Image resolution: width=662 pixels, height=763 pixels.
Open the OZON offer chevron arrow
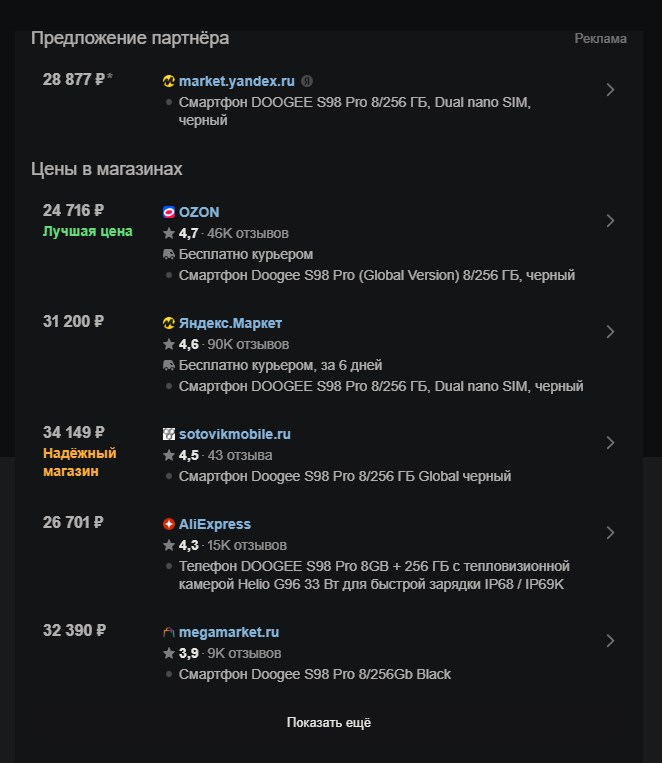[x=610, y=221]
